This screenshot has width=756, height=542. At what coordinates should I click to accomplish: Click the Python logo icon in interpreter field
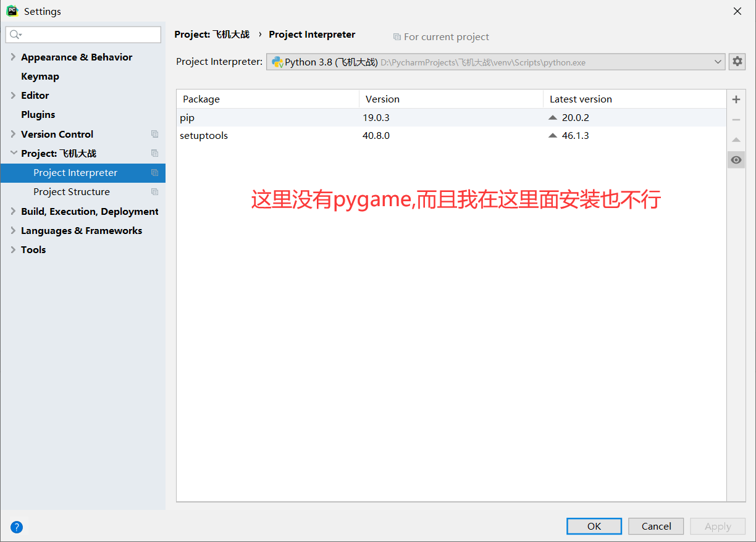[277, 62]
